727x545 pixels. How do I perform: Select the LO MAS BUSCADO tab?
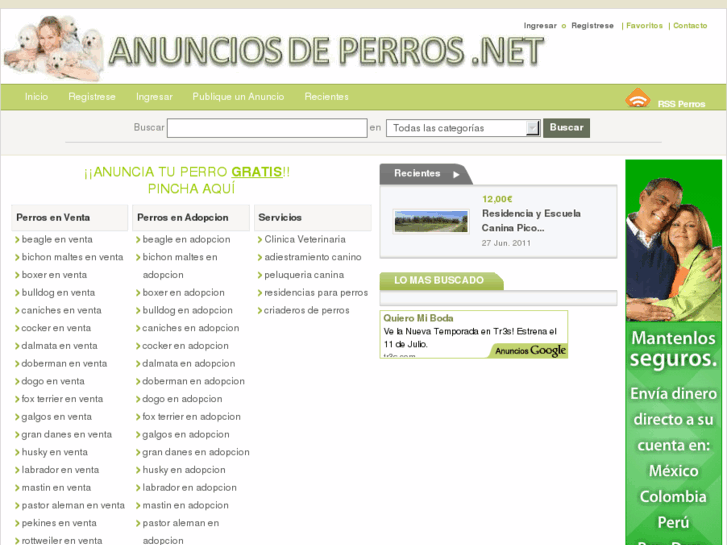[x=441, y=281]
